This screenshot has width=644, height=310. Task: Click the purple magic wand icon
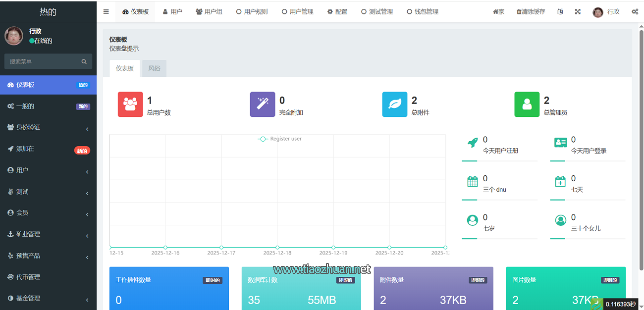pos(263,104)
